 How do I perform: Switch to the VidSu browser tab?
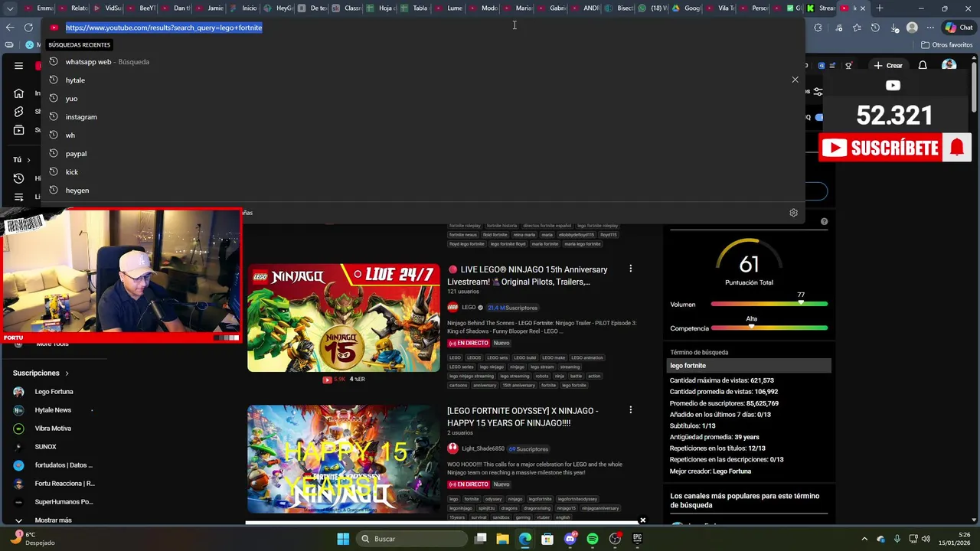pyautogui.click(x=108, y=8)
